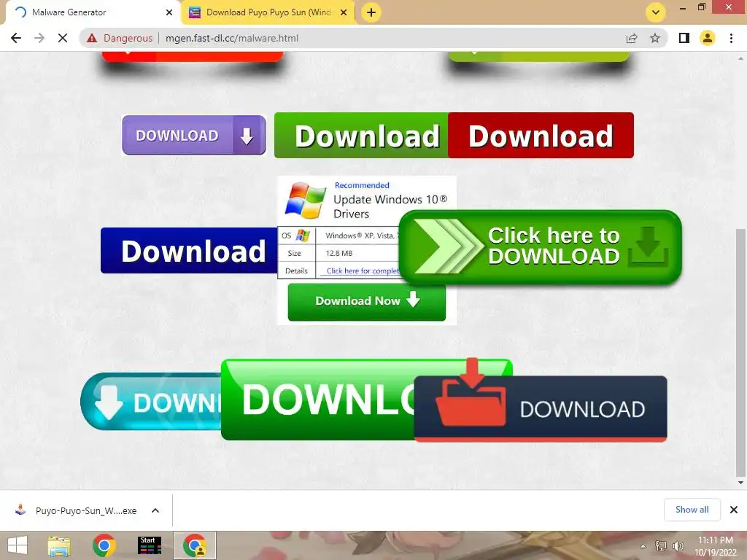Close the Malware Generator tab
Viewport: 747px width, 560px height.
[x=169, y=12]
